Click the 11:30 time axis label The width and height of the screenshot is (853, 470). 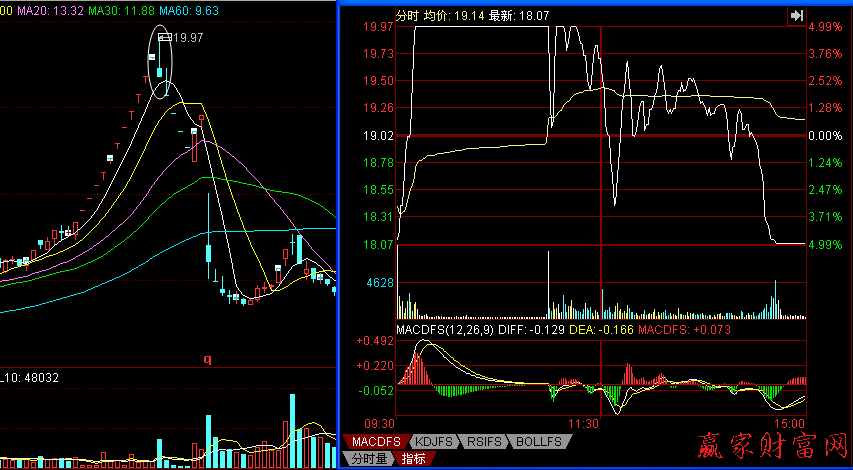[581, 424]
